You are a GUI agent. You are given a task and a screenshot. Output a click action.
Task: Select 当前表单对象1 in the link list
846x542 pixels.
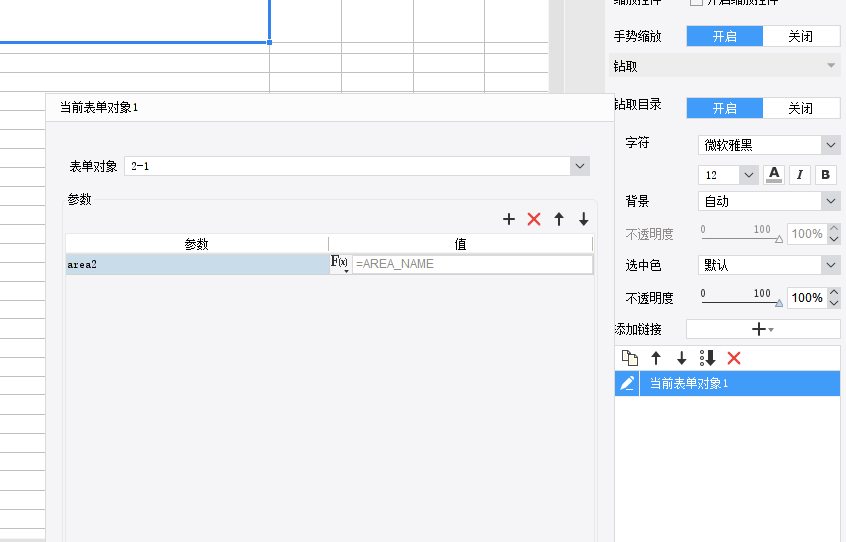[x=740, y=383]
